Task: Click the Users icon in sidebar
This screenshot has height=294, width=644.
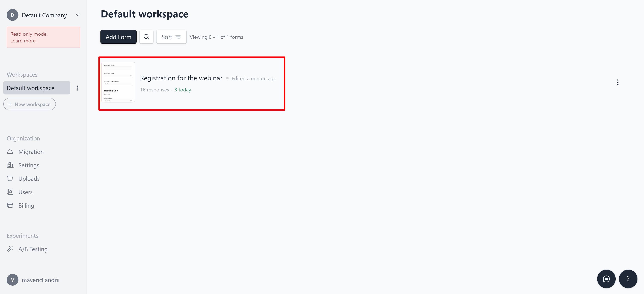Action: [x=10, y=192]
